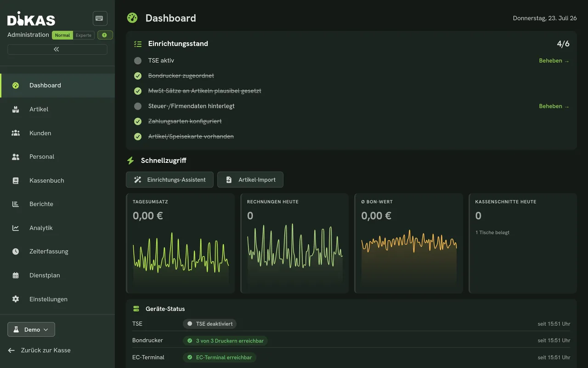
Task: Open Kunden menu item
Action: click(x=57, y=133)
